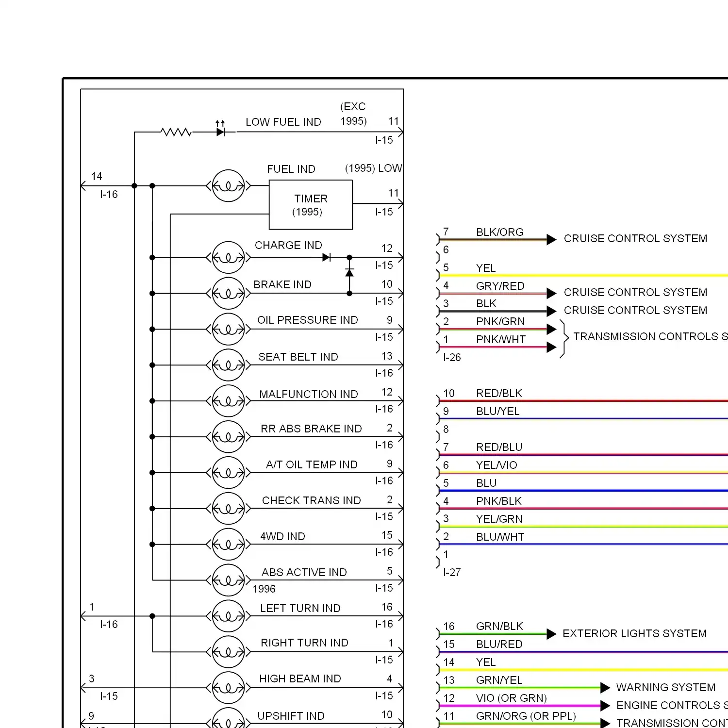The height and width of the screenshot is (728, 728).
Task: Click the BLK/ORG wire color label
Action: [500, 232]
